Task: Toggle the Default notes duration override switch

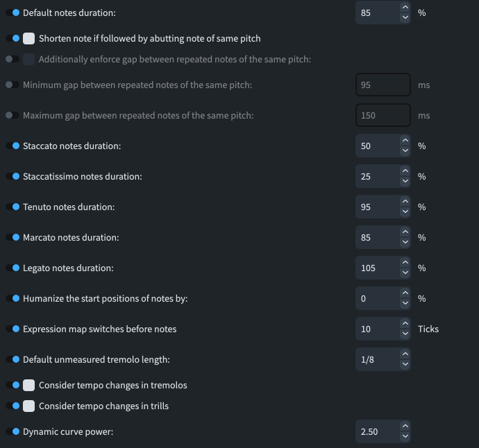Action: [x=12, y=12]
